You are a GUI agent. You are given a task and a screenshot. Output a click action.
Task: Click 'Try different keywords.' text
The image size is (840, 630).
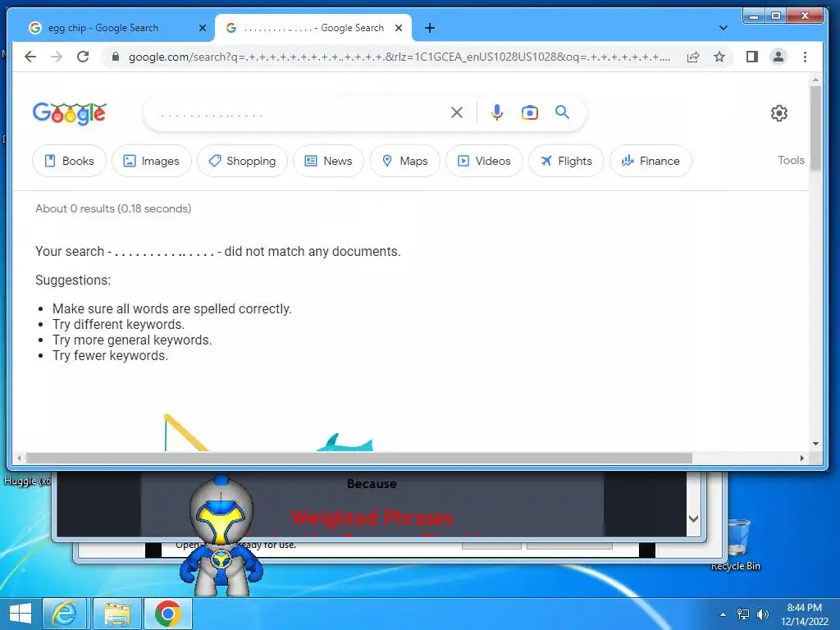click(x=118, y=325)
